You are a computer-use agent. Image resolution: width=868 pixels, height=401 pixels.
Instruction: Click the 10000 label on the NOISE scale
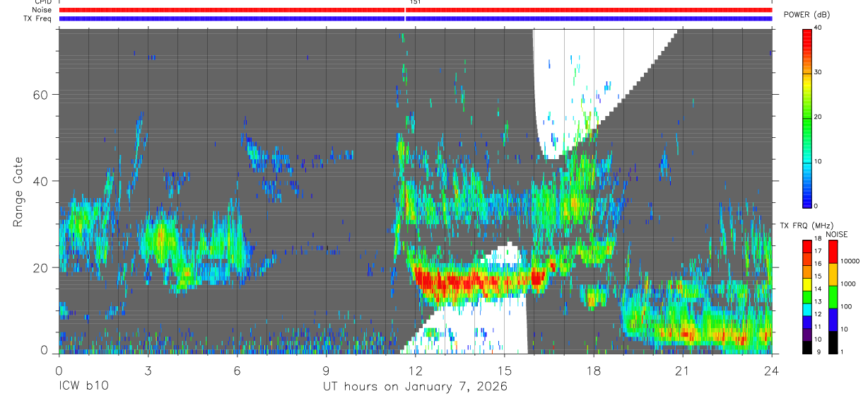pyautogui.click(x=850, y=261)
